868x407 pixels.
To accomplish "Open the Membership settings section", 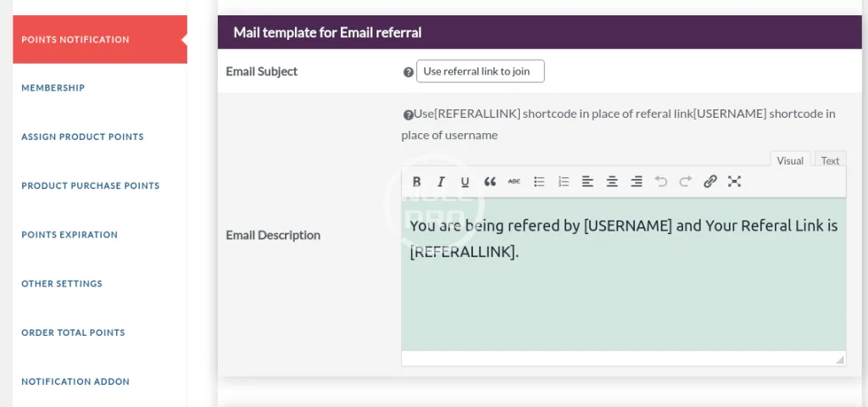I will point(53,88).
